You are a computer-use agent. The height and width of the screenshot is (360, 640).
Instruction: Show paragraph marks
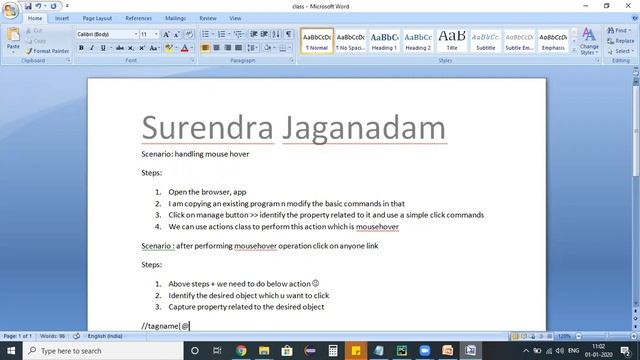[x=289, y=34]
